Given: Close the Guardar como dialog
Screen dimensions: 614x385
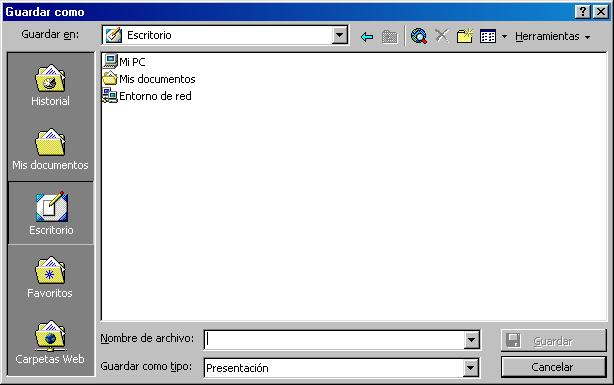Looking at the screenshot, I should point(600,12).
